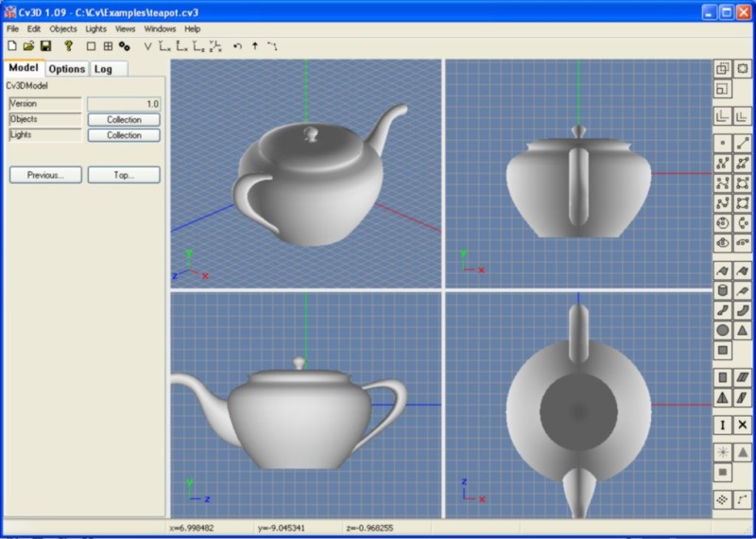756x539 pixels.
Task: Select the ellipse with control points tool
Action: [722, 243]
